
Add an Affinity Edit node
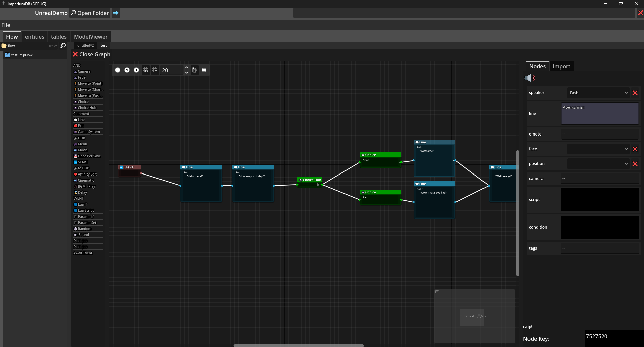coord(88,174)
